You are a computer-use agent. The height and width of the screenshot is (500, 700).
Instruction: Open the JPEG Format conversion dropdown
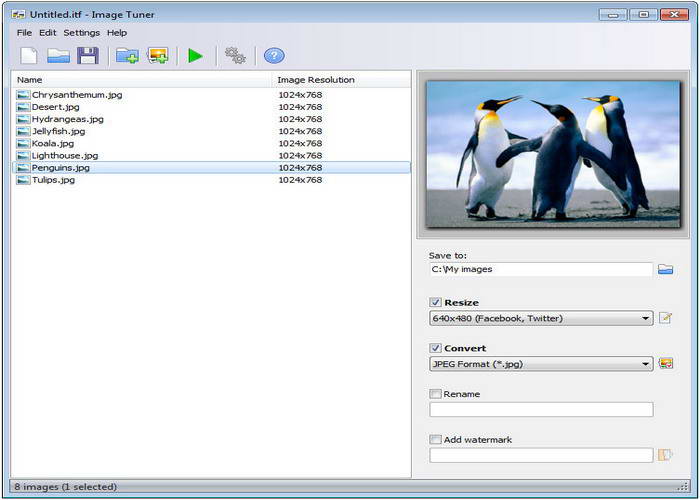(x=541, y=364)
